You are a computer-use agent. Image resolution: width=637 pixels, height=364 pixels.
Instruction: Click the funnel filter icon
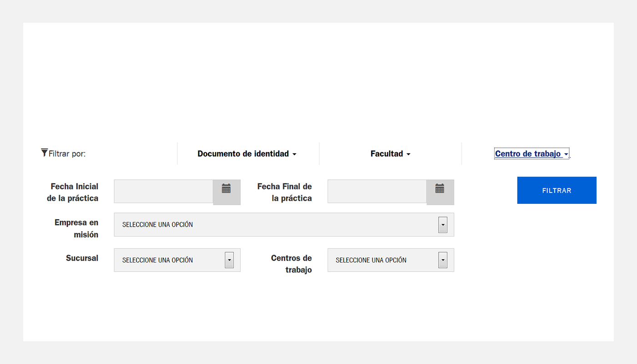click(x=44, y=153)
